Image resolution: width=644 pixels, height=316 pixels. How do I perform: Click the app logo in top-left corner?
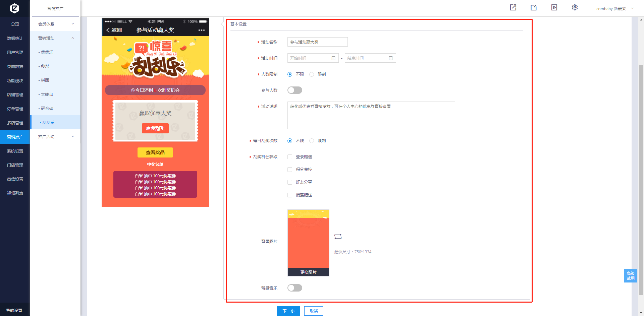tap(14, 8)
